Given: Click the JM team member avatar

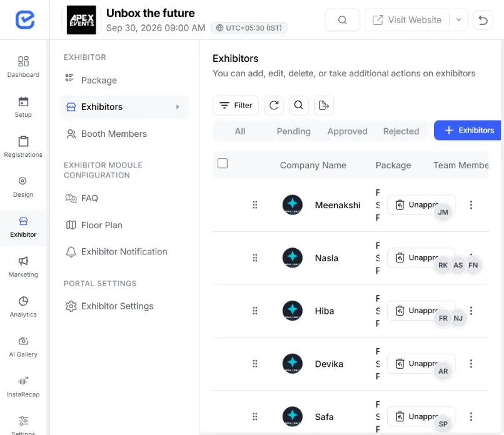Looking at the screenshot, I should click(443, 212).
